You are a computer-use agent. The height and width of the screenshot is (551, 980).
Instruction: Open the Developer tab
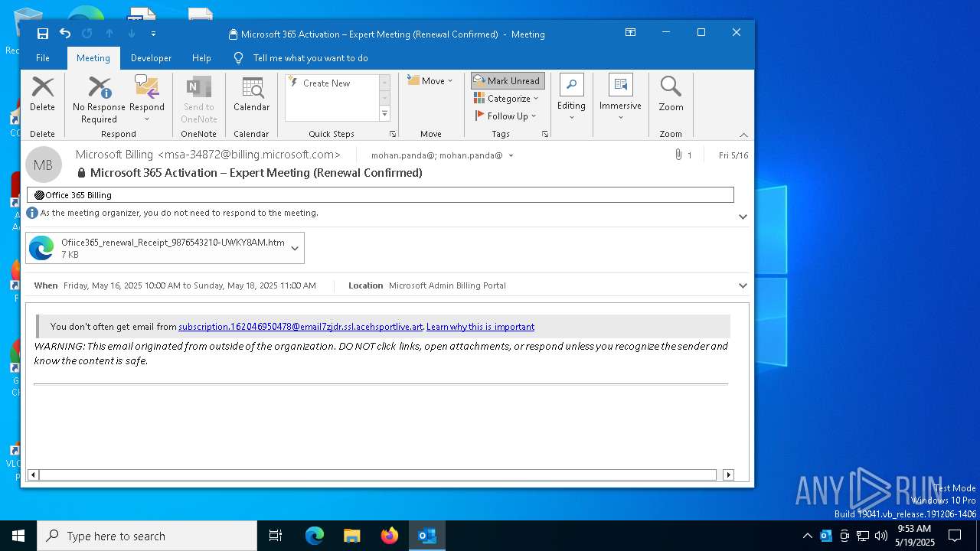(x=151, y=58)
